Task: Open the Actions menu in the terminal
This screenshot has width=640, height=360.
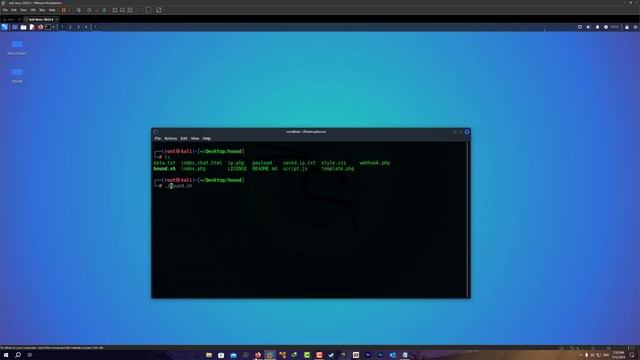Action: click(x=171, y=139)
